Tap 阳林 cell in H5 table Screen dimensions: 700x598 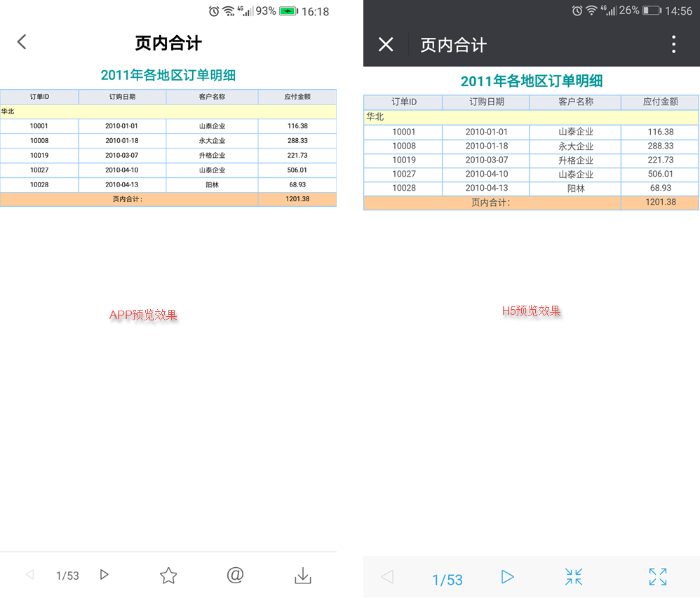coord(575,189)
